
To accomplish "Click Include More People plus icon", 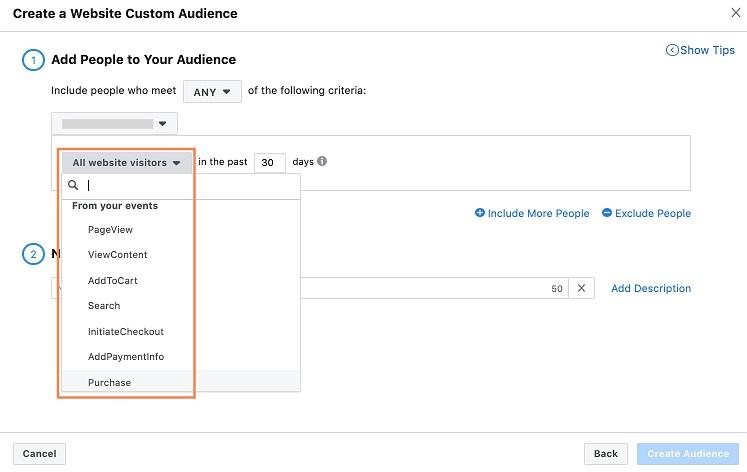I will click(480, 213).
